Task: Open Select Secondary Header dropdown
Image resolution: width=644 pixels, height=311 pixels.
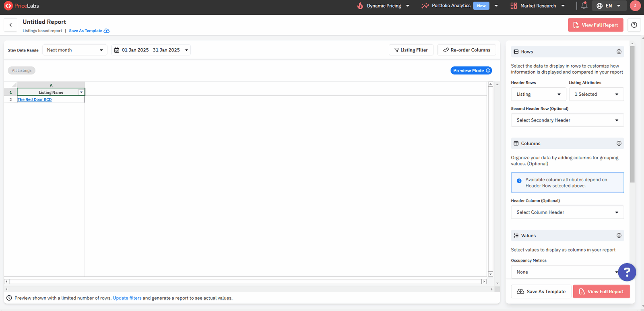Action: click(x=568, y=120)
